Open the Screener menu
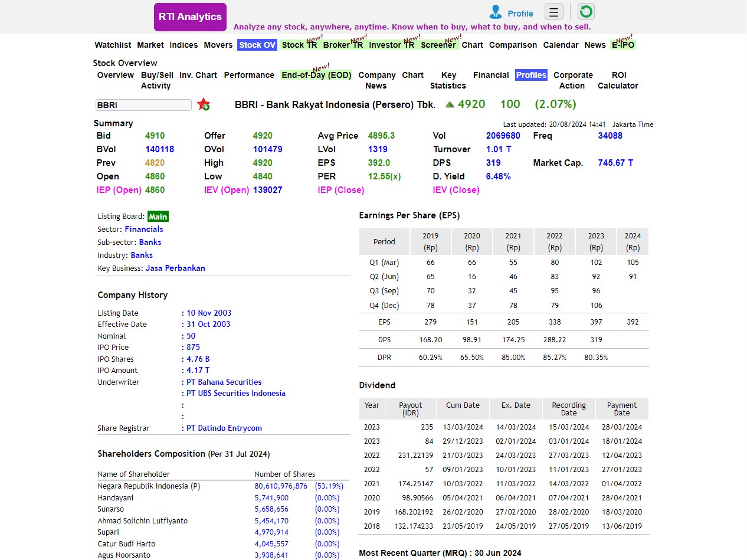This screenshot has height=560, width=747. click(438, 45)
